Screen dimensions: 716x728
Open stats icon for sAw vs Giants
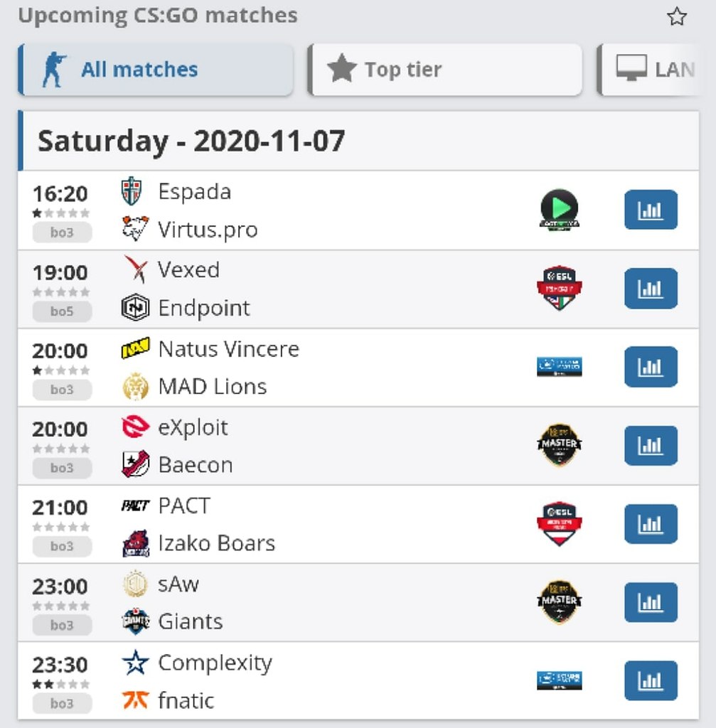tap(651, 602)
